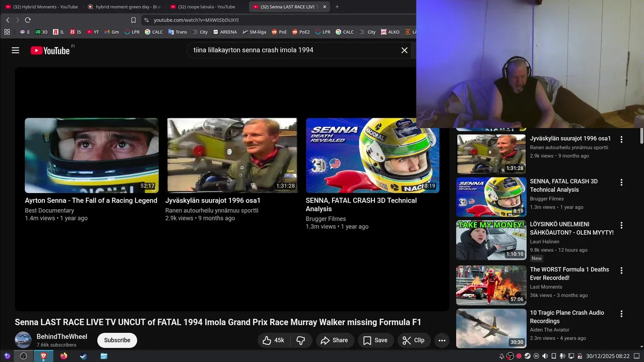Image resolution: width=644 pixels, height=362 pixels.
Task: Switch to roope latvala YouTube tab
Action: (x=206, y=7)
